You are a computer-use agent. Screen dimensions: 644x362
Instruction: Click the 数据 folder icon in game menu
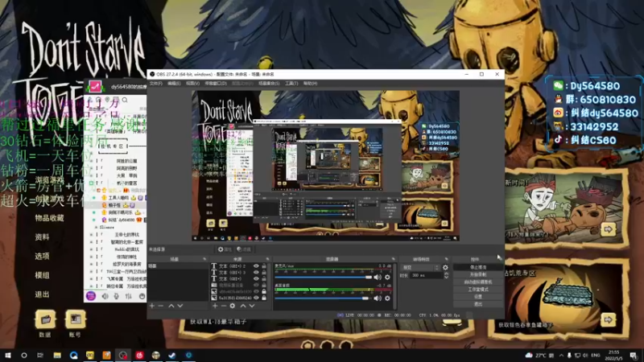click(45, 319)
